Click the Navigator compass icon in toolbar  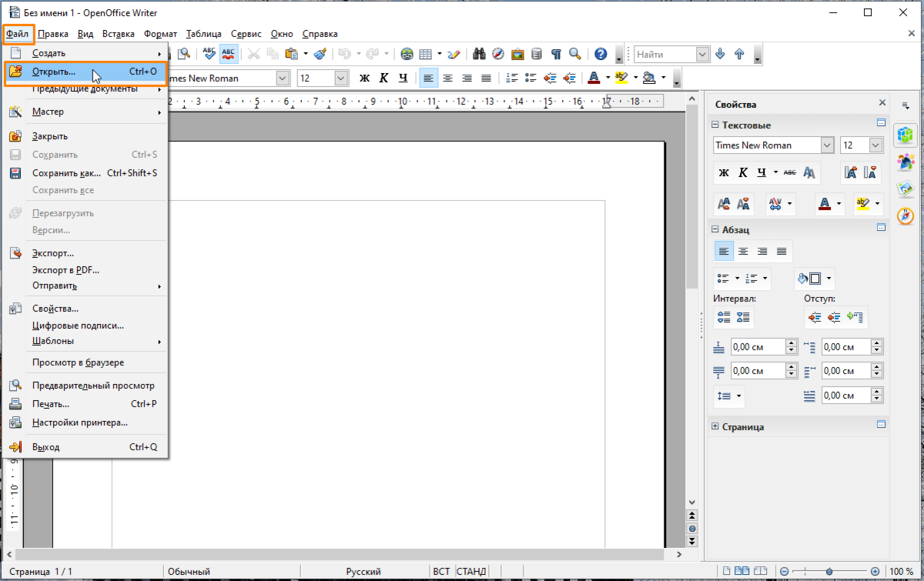pyautogui.click(x=498, y=54)
